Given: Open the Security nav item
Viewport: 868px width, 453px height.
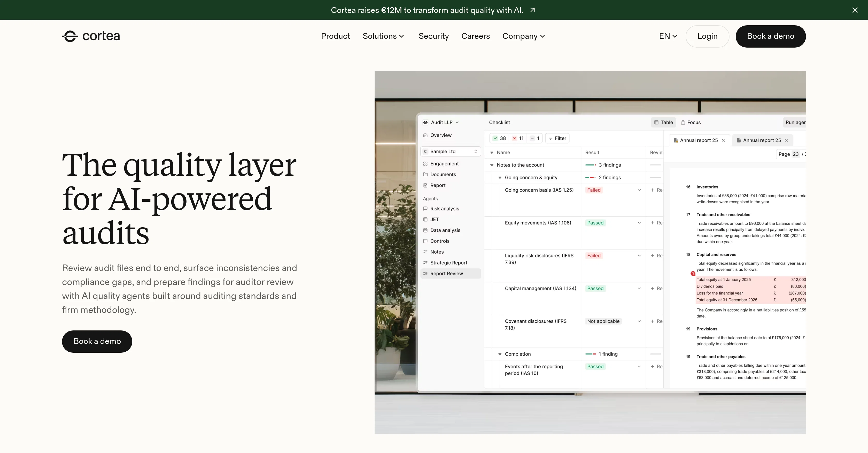Looking at the screenshot, I should [433, 36].
